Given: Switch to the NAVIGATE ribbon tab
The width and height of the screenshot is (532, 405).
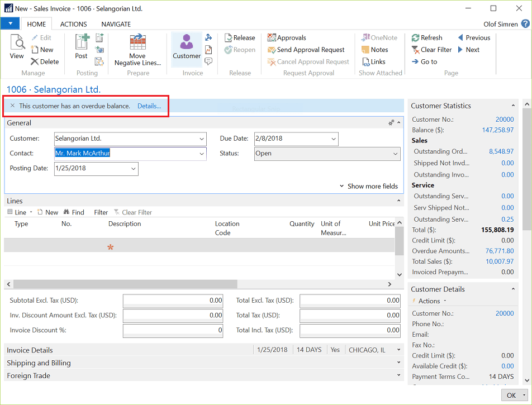Looking at the screenshot, I should pos(116,24).
